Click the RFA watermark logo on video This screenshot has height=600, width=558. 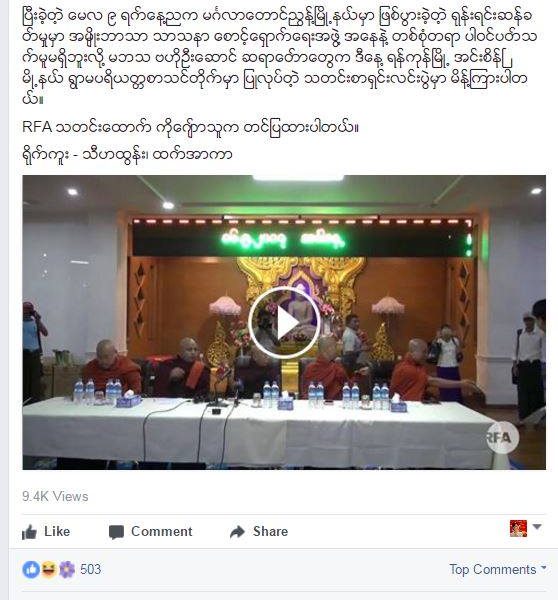[x=502, y=437]
